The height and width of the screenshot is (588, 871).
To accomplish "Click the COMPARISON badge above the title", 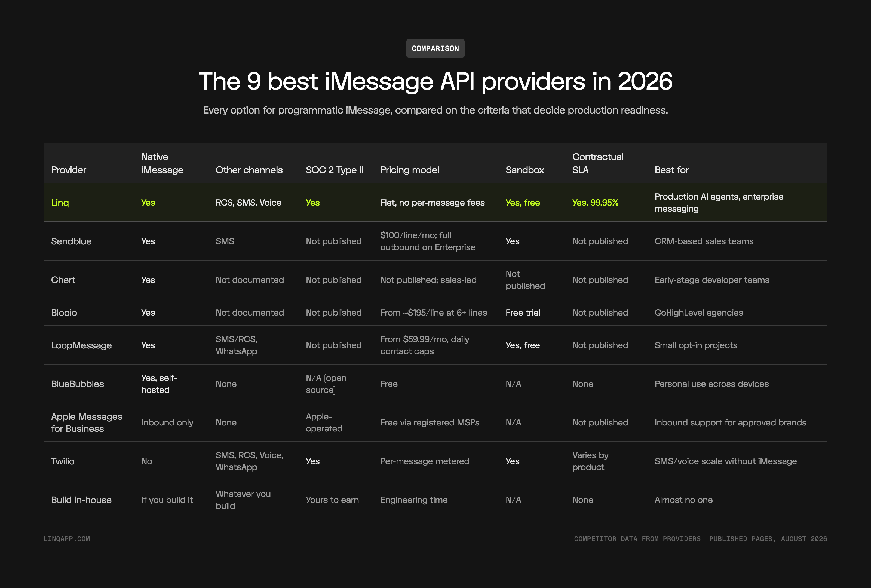I will [435, 48].
